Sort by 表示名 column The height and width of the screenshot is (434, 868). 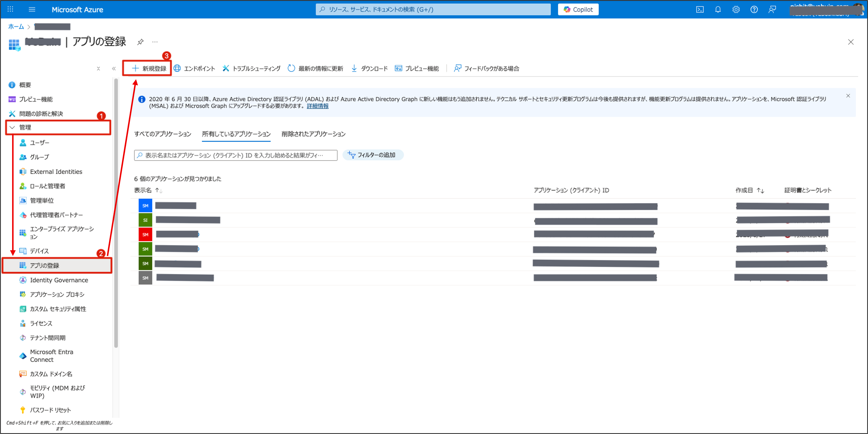click(148, 191)
